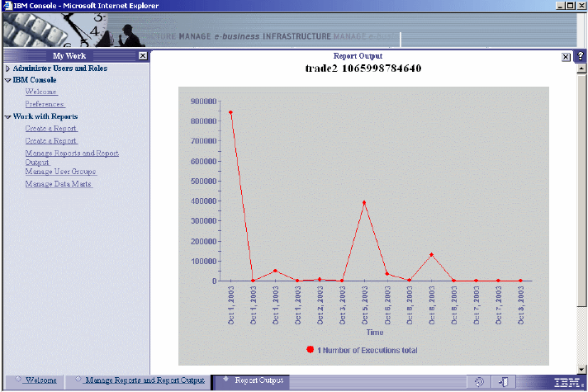Select the Report Output bottom tab
The width and height of the screenshot is (588, 392).
(x=258, y=380)
